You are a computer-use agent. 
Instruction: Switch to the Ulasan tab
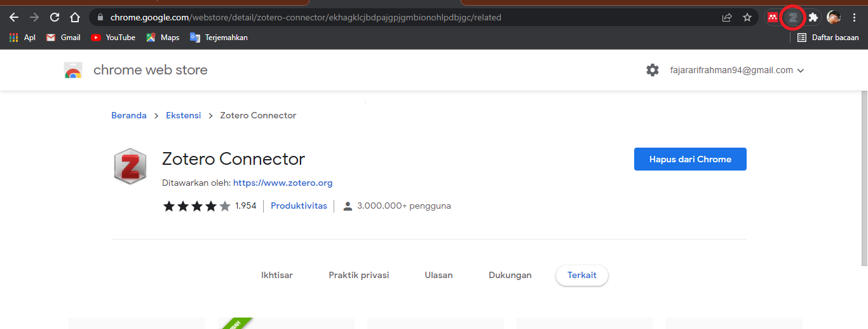pos(439,276)
